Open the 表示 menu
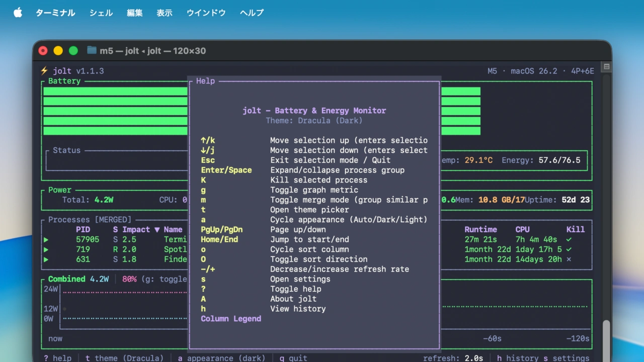644x362 pixels. click(164, 13)
